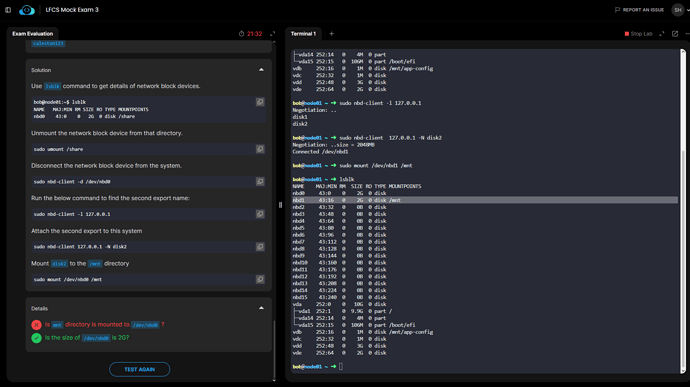Copy the nbd-client -l 127.0.0.1 command
Image resolution: width=690 pixels, height=387 pixels.
260,214
